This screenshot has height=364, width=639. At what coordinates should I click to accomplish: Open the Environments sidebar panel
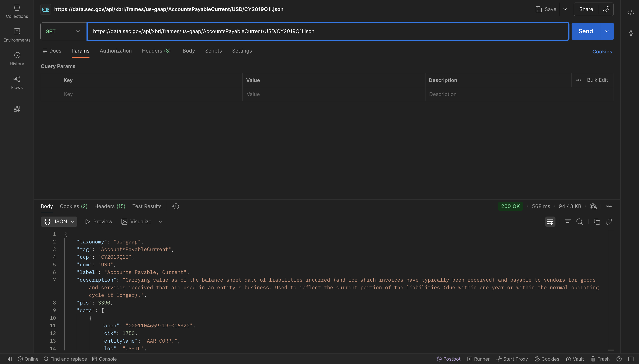tap(17, 35)
